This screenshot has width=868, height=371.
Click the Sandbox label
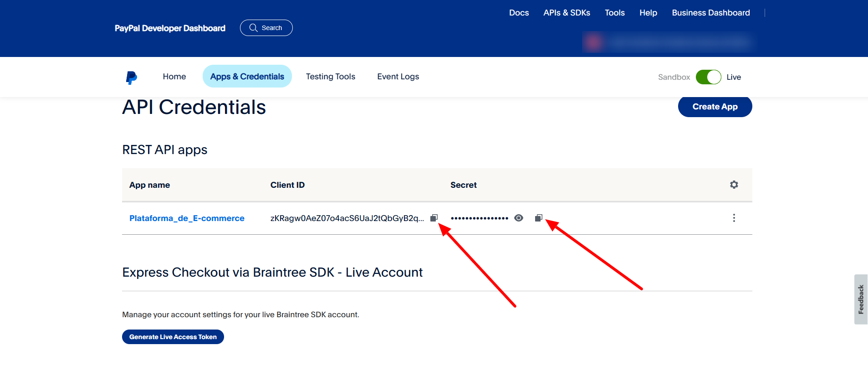click(674, 77)
